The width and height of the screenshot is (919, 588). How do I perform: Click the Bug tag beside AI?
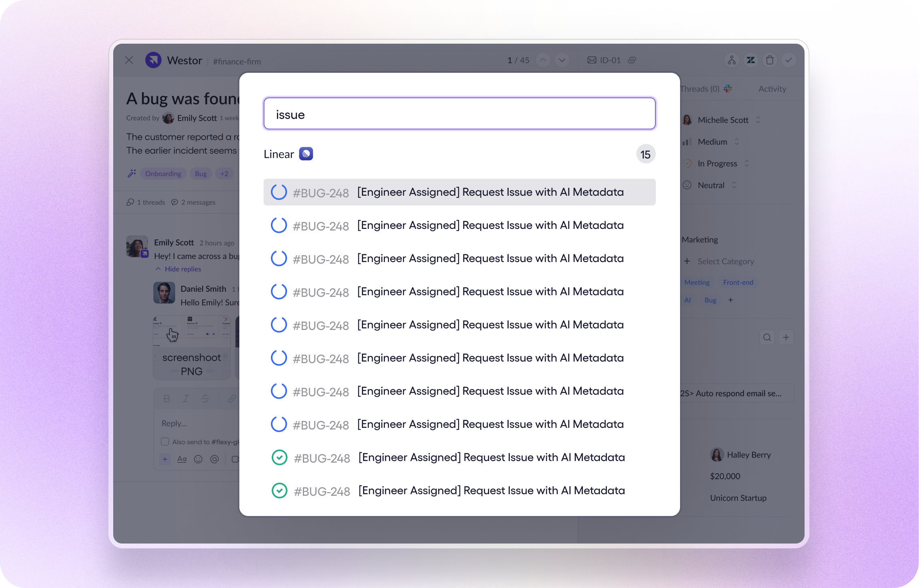click(710, 300)
